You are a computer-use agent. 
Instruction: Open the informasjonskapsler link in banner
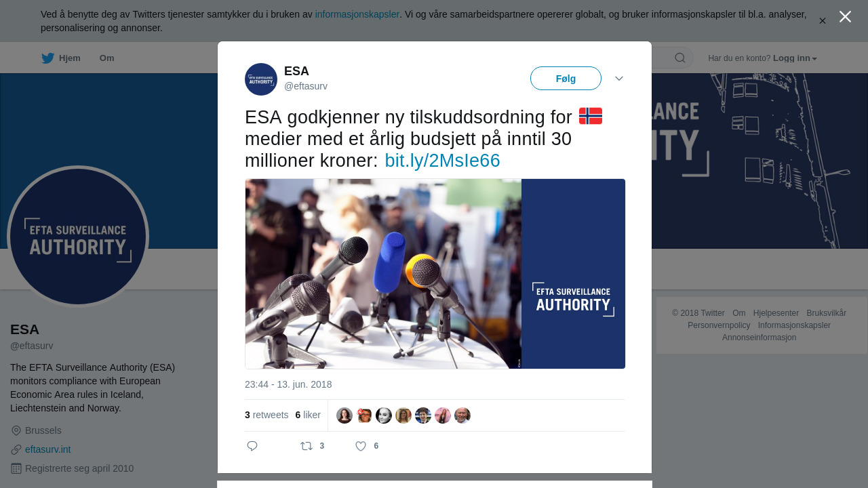[357, 14]
